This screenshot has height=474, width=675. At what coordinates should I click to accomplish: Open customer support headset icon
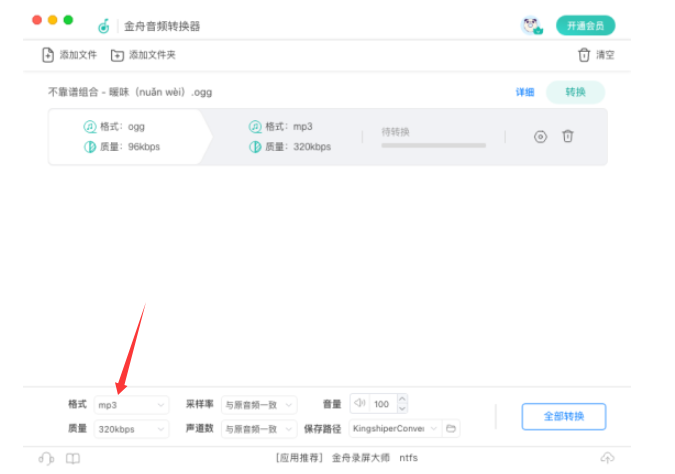(x=46, y=459)
